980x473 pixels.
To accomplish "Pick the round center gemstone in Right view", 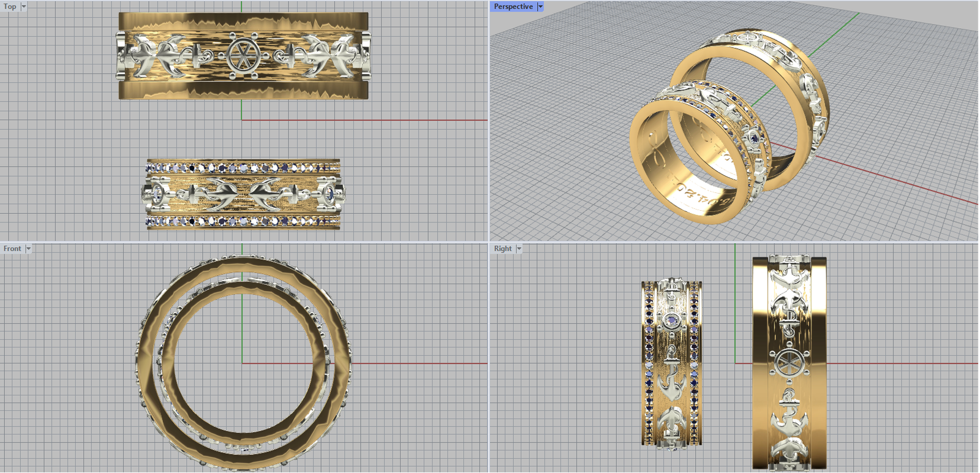I will (671, 320).
